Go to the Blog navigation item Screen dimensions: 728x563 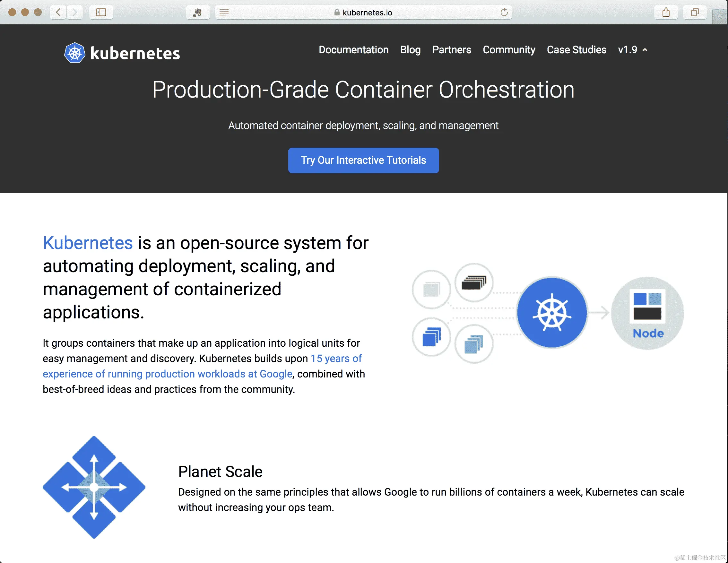coord(410,50)
